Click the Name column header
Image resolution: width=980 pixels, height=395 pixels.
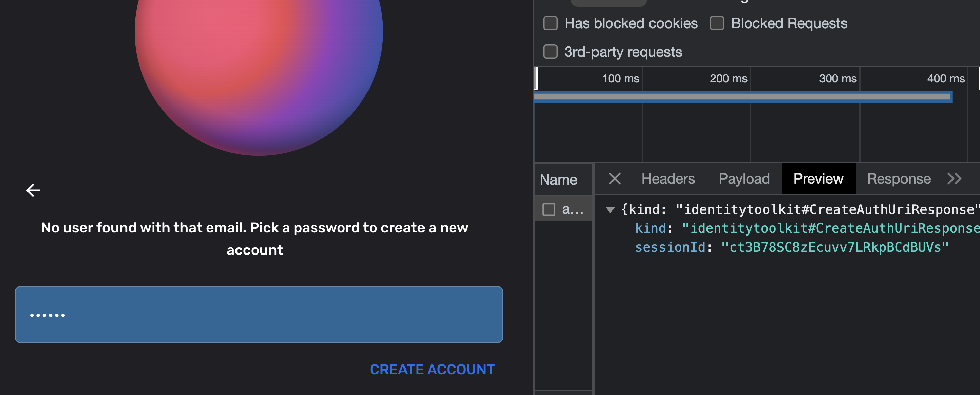coord(558,179)
